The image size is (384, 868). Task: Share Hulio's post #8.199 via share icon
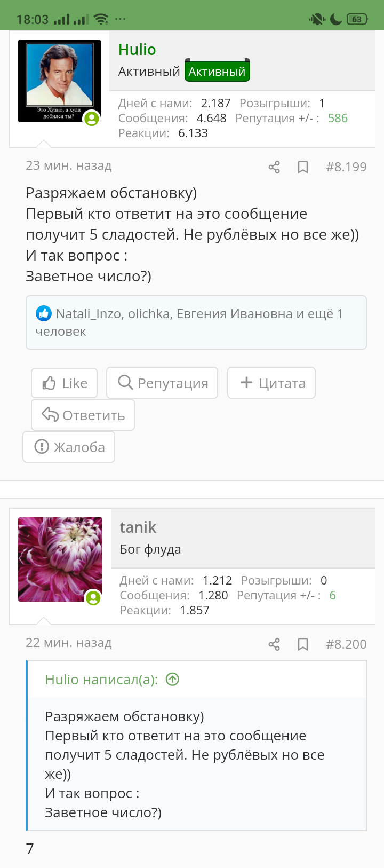pyautogui.click(x=274, y=167)
